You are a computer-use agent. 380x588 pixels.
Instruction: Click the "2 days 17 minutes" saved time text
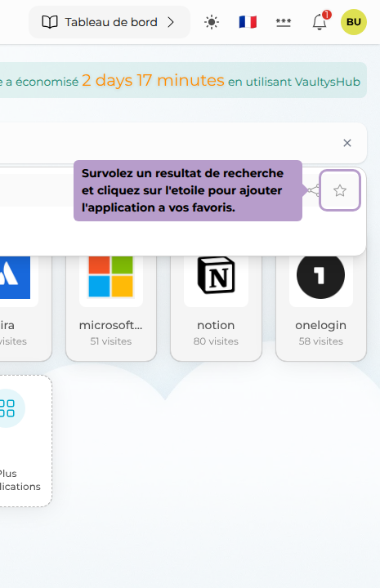[x=153, y=80]
